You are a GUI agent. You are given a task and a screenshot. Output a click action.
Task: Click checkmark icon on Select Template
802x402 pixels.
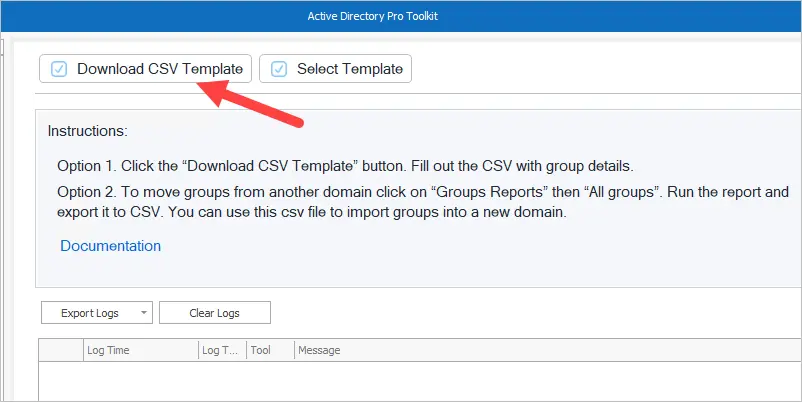coord(279,69)
